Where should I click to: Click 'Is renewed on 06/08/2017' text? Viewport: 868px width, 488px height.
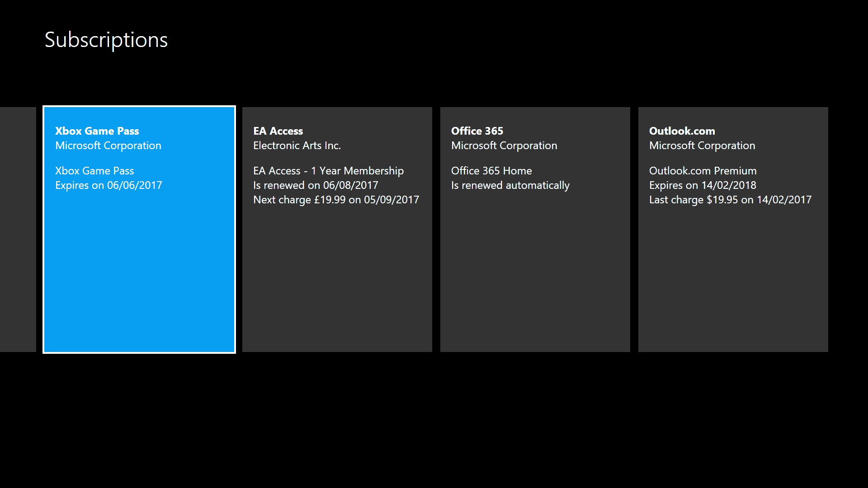(316, 185)
